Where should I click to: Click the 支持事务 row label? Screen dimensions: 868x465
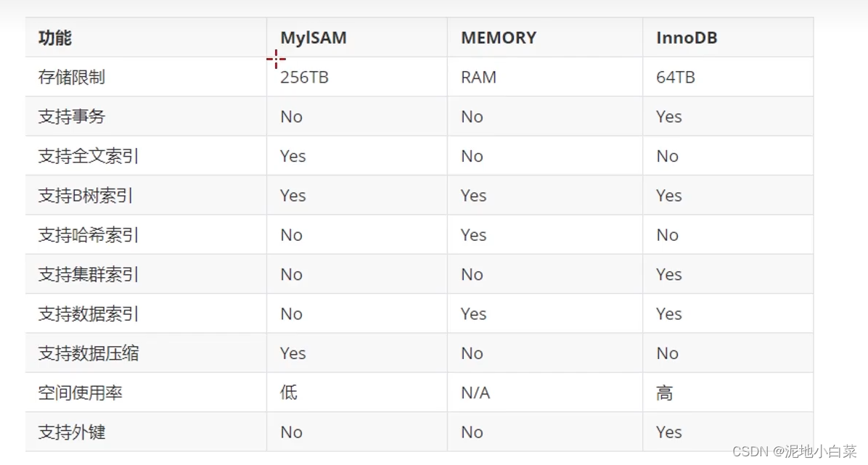click(72, 117)
